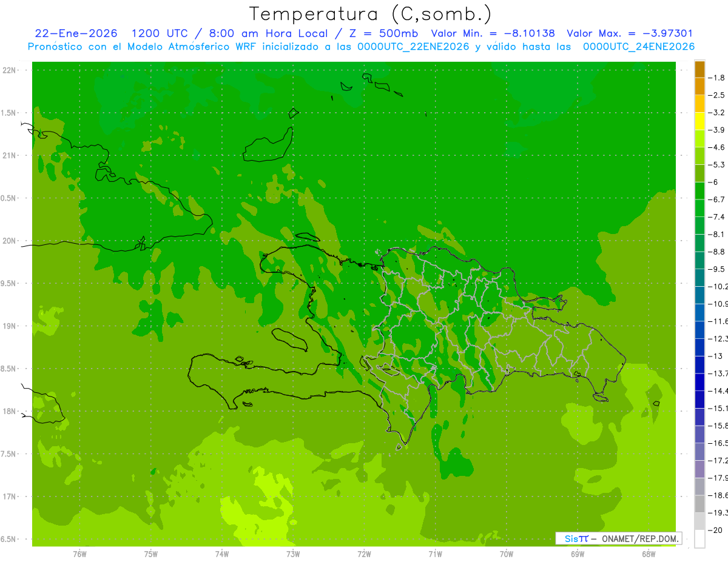
Task: Pick the yellow legend swatch between -3.2 and -3.9
Action: (699, 121)
